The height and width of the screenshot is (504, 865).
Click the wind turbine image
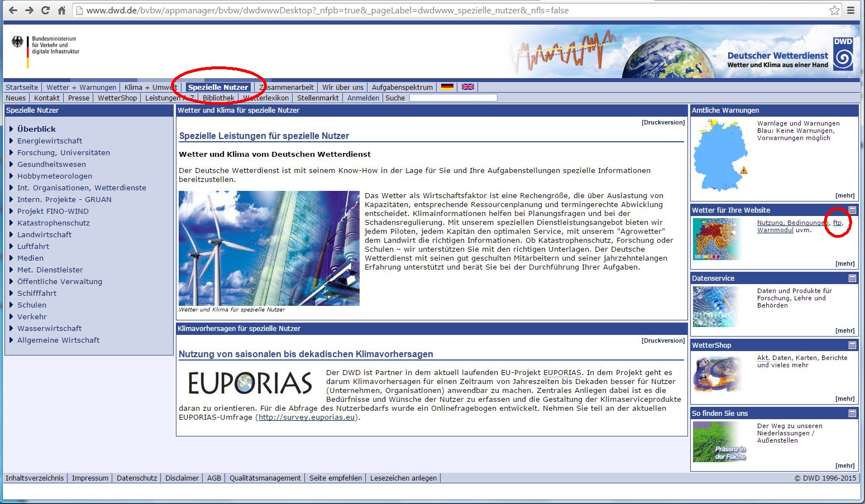pyautogui.click(x=269, y=248)
